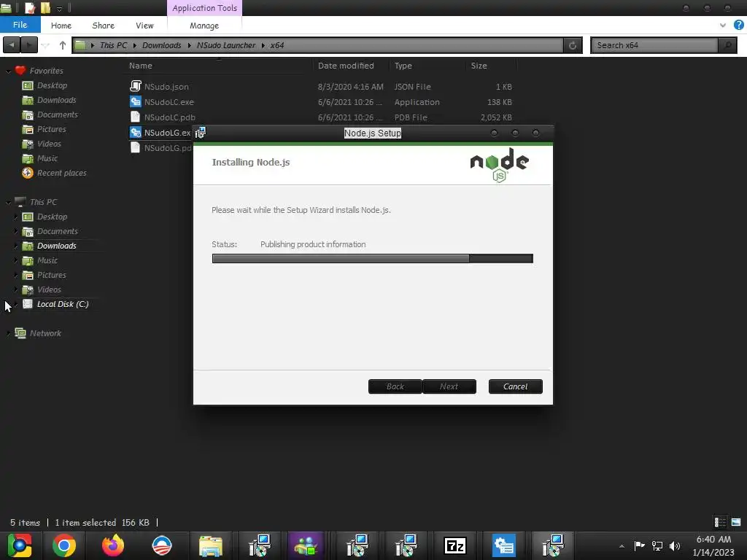Open recent locations dropdown arrow
This screenshot has height=560, width=747.
tap(45, 45)
